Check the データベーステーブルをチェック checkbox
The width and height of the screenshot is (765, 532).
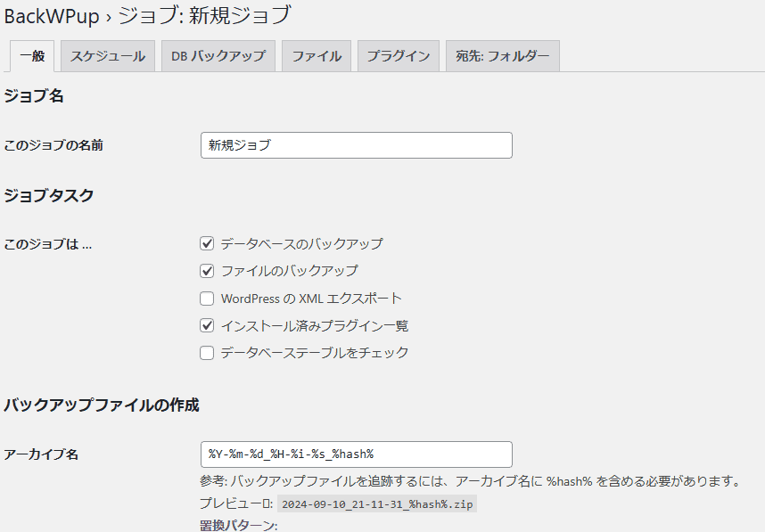[x=207, y=353]
